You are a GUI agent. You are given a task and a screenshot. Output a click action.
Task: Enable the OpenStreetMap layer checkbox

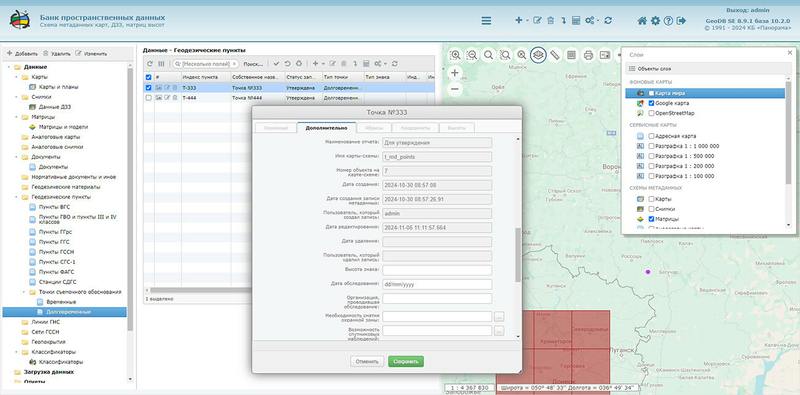point(652,113)
